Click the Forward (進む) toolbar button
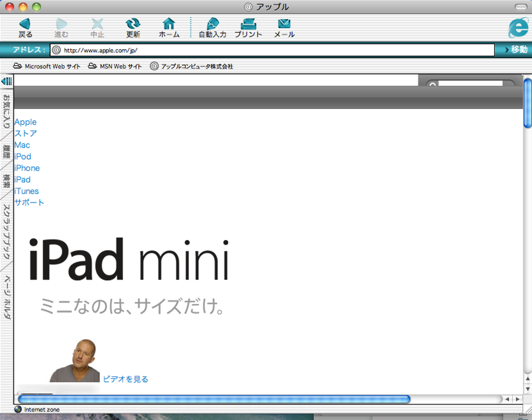This screenshot has height=420, width=532. pyautogui.click(x=62, y=28)
